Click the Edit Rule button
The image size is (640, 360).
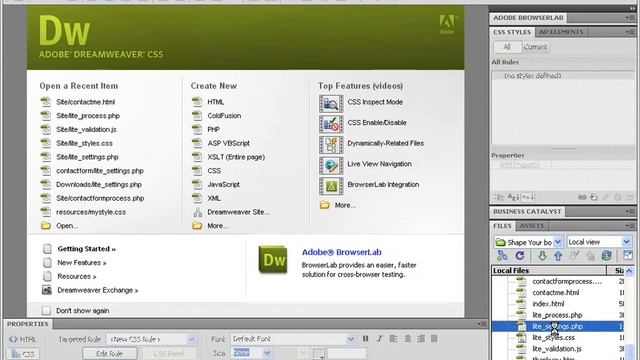pos(109,353)
